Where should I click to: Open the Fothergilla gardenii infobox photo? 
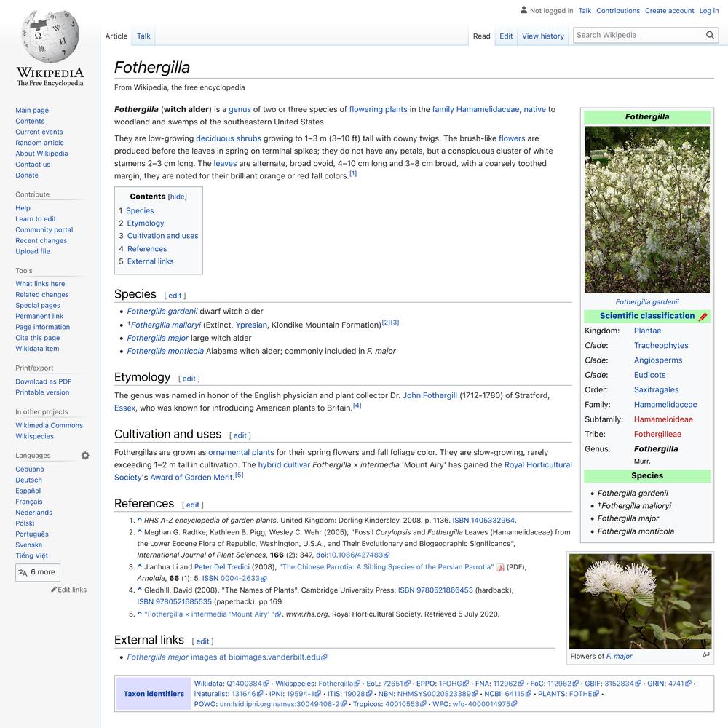(x=646, y=210)
